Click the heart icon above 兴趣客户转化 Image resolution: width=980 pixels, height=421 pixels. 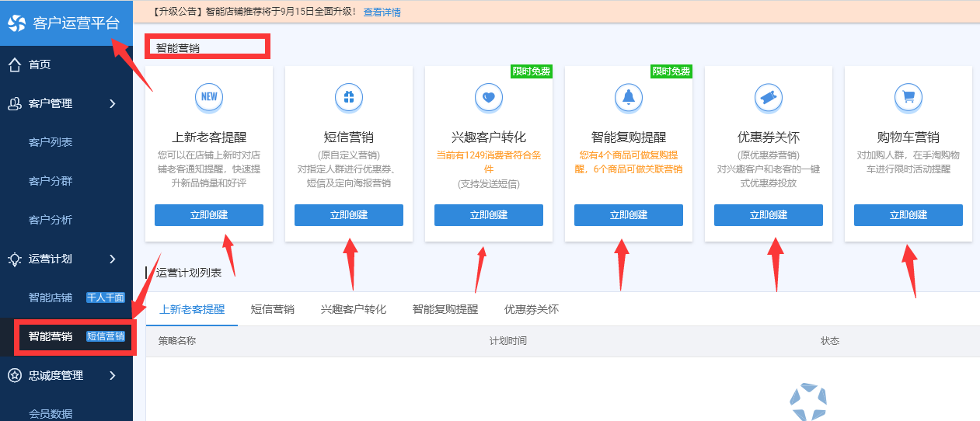[489, 97]
